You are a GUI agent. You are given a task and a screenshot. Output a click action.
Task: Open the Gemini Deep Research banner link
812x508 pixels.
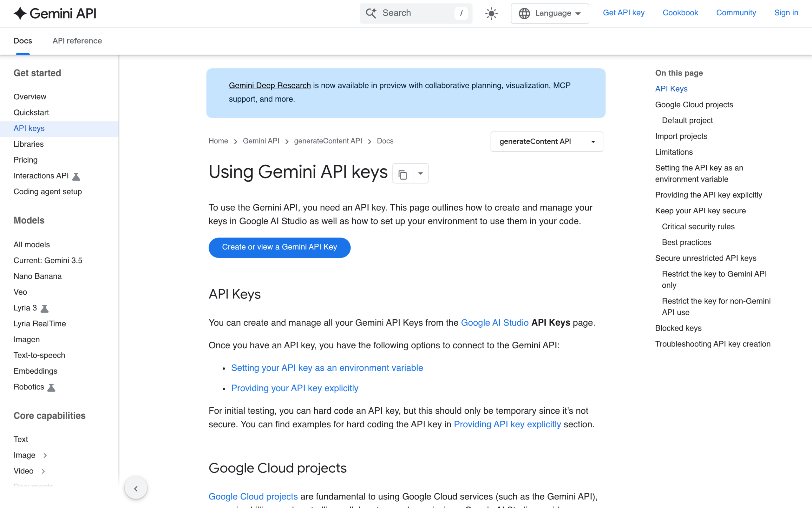pyautogui.click(x=270, y=86)
